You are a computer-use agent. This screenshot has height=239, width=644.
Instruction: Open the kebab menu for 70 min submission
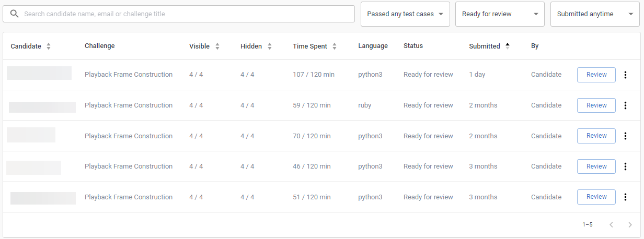tap(625, 136)
